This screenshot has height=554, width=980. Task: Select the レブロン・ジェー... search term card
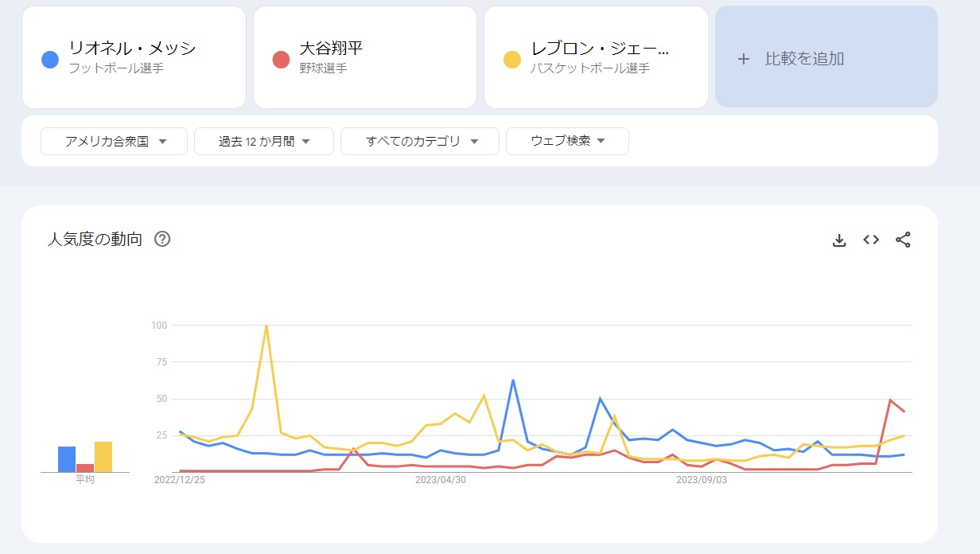pos(596,57)
